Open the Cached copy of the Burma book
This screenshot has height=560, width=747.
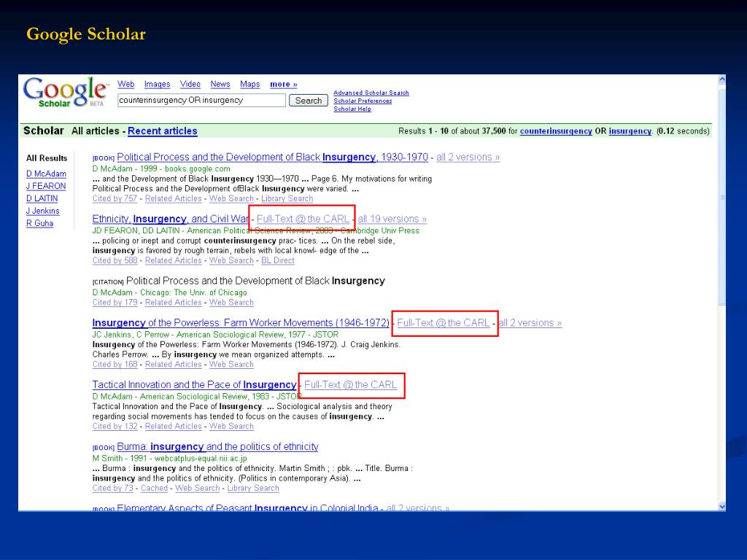[155, 488]
